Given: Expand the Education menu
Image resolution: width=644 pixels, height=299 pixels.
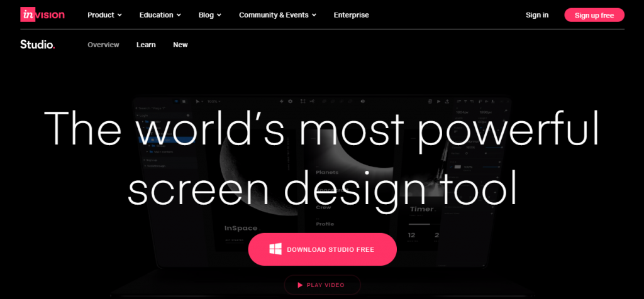Looking at the screenshot, I should coord(160,15).
